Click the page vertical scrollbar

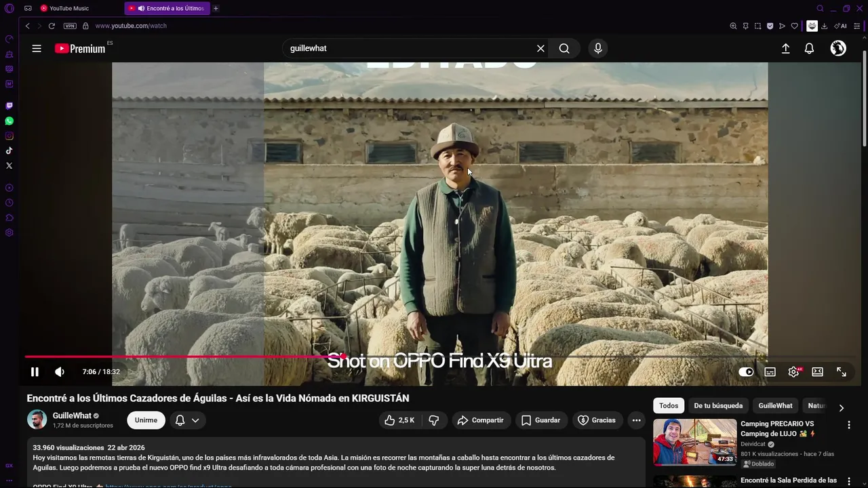pyautogui.click(x=865, y=98)
